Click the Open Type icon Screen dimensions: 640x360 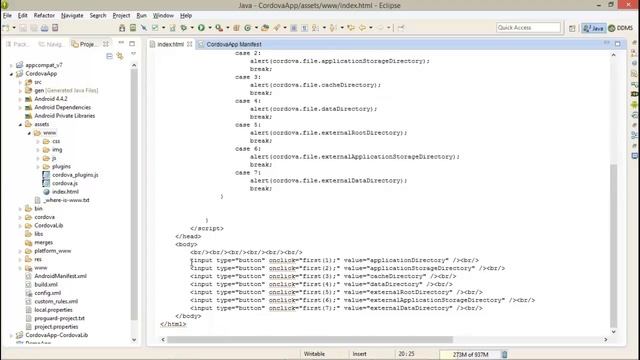coord(265,28)
